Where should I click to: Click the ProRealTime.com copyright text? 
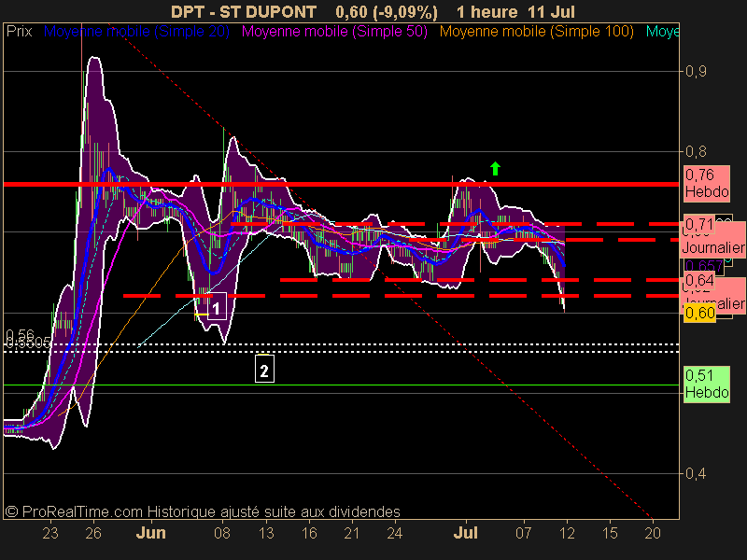[x=203, y=511]
